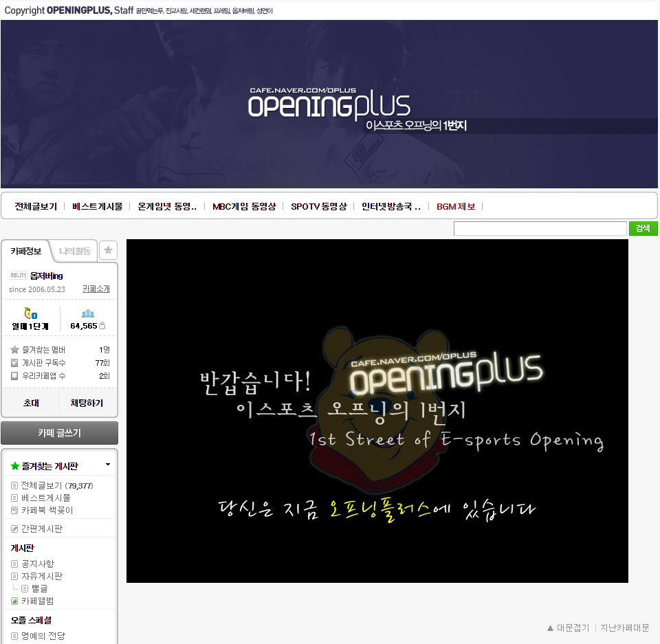Click manager name 옵저버ing
The image size is (660, 644).
tap(46, 276)
